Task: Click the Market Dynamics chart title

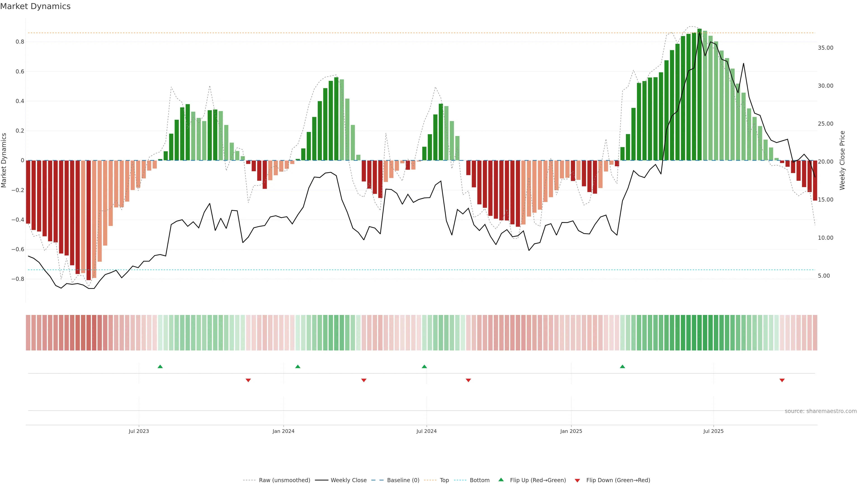Action: [x=35, y=6]
